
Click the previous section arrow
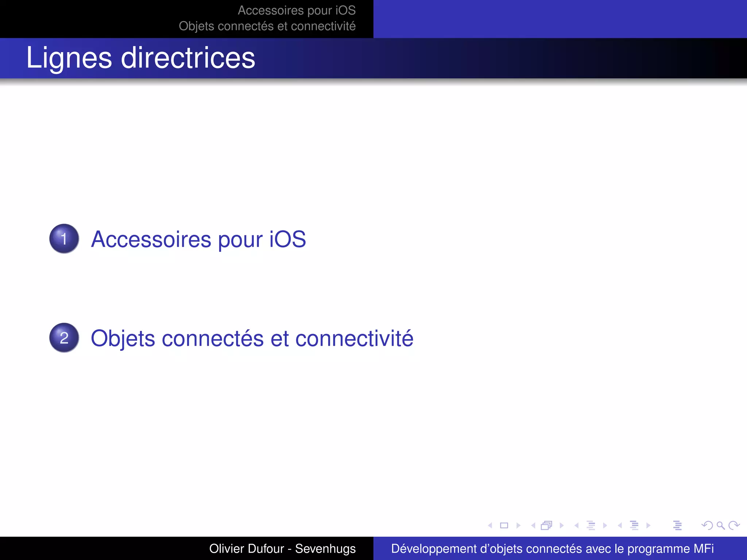[x=620, y=525]
